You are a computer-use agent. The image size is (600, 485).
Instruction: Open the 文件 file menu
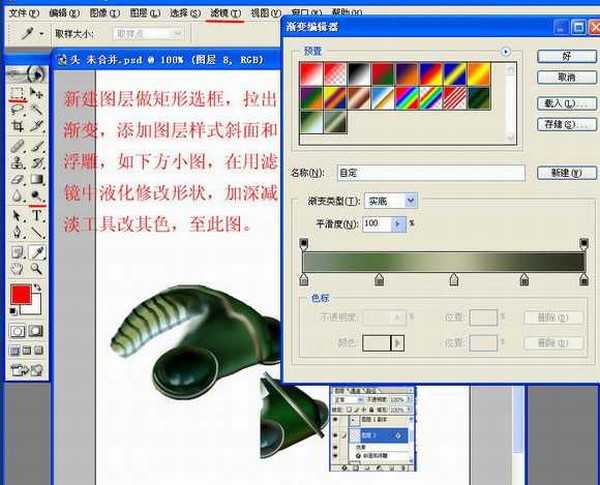[21, 13]
